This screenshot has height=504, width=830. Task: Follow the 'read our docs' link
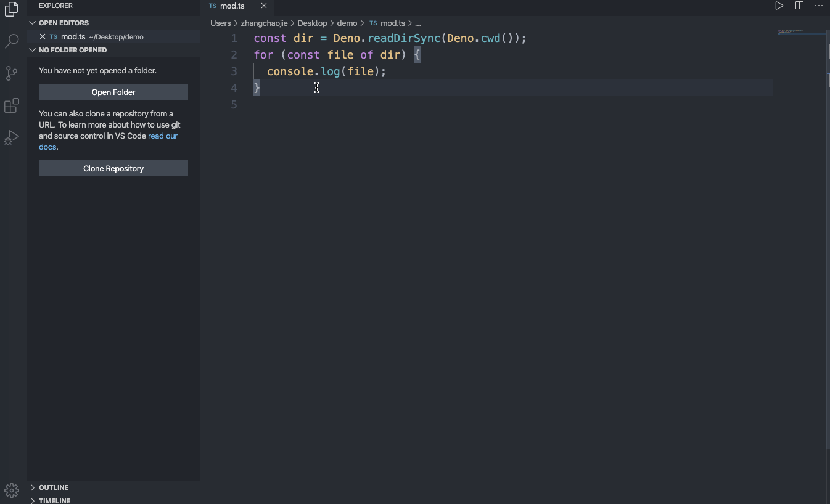point(163,136)
